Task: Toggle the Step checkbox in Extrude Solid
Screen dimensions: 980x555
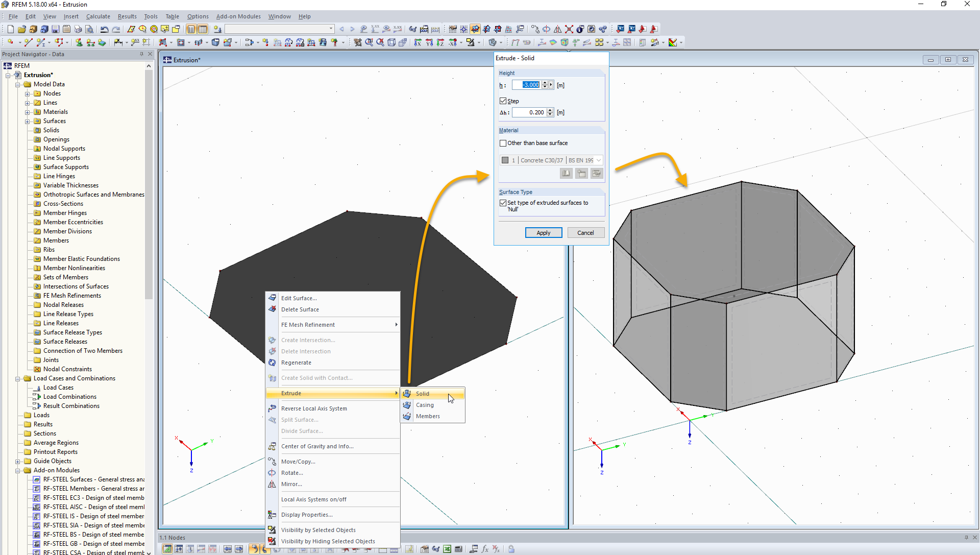Action: tap(503, 101)
